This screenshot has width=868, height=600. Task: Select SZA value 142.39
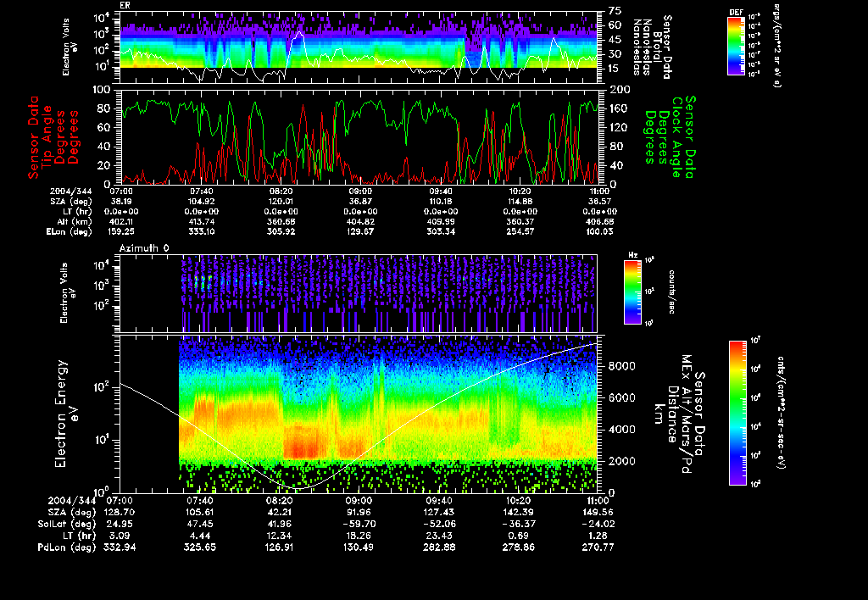pyautogui.click(x=518, y=513)
